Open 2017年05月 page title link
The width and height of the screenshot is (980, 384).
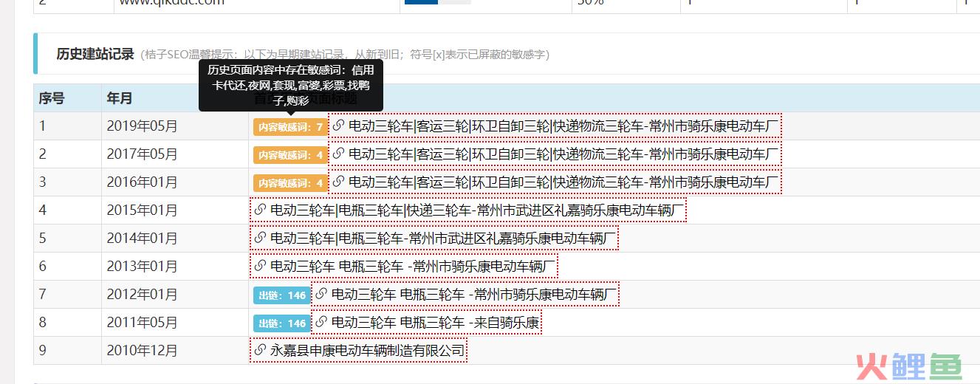(564, 154)
